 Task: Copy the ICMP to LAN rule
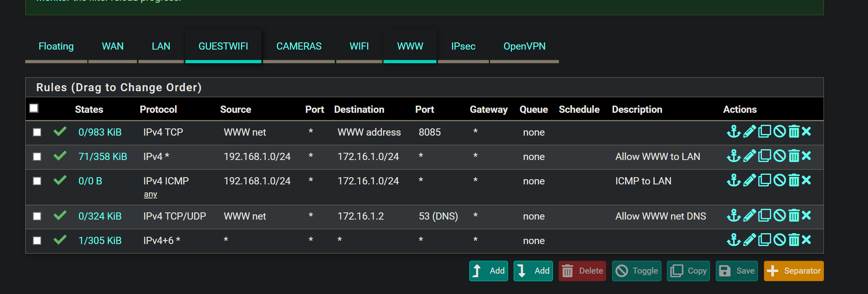(765, 180)
